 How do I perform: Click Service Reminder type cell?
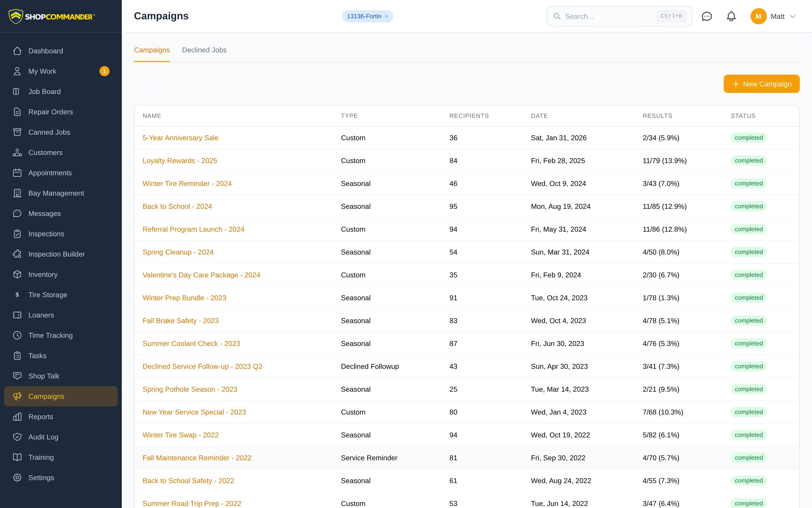[x=369, y=458]
